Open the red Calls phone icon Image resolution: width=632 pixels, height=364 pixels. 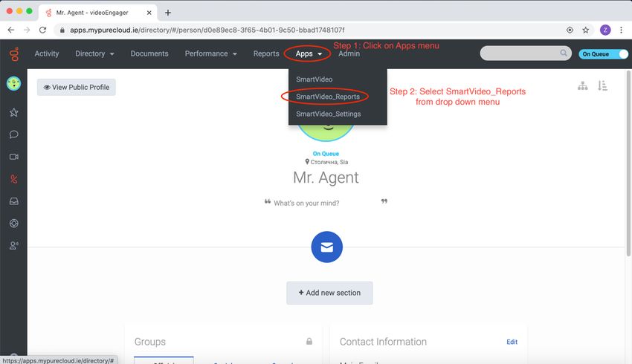[13, 179]
